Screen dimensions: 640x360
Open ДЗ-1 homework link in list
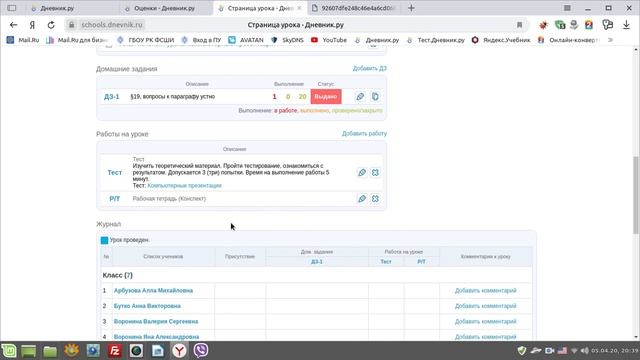tap(111, 97)
